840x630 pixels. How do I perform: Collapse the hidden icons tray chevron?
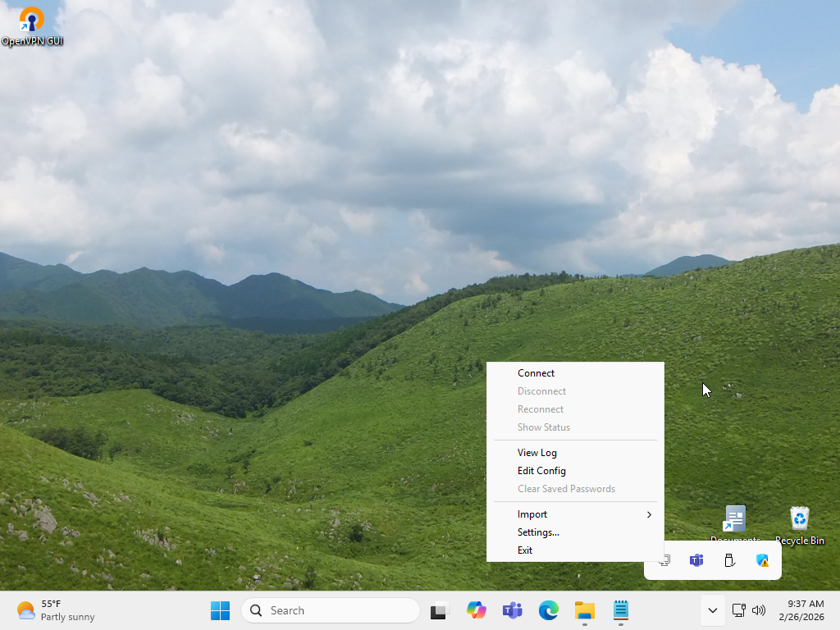point(713,610)
